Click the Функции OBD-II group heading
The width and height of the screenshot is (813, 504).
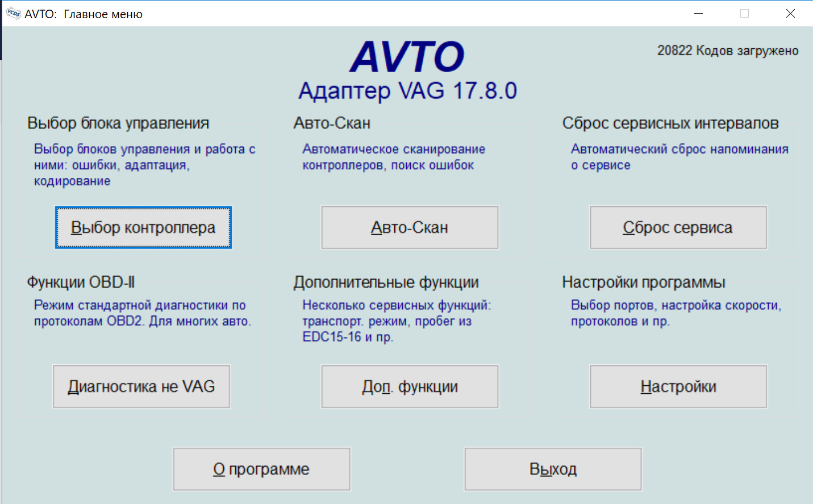coord(81,282)
